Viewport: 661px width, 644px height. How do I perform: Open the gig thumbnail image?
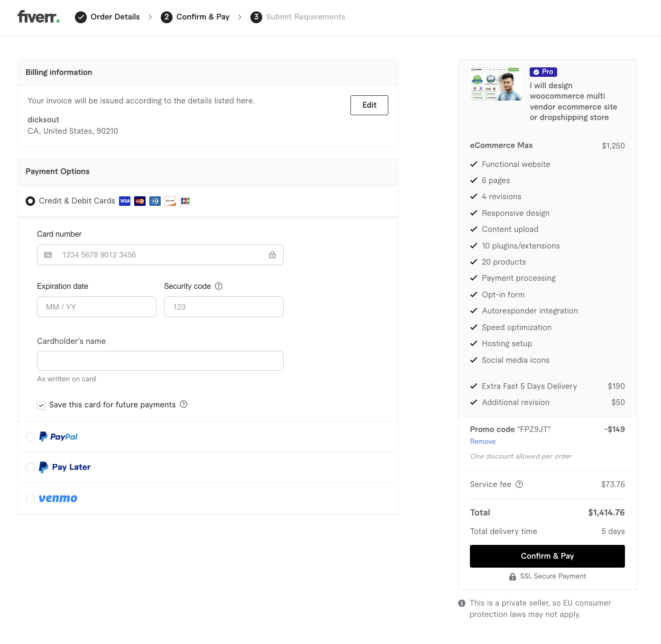pos(496,84)
